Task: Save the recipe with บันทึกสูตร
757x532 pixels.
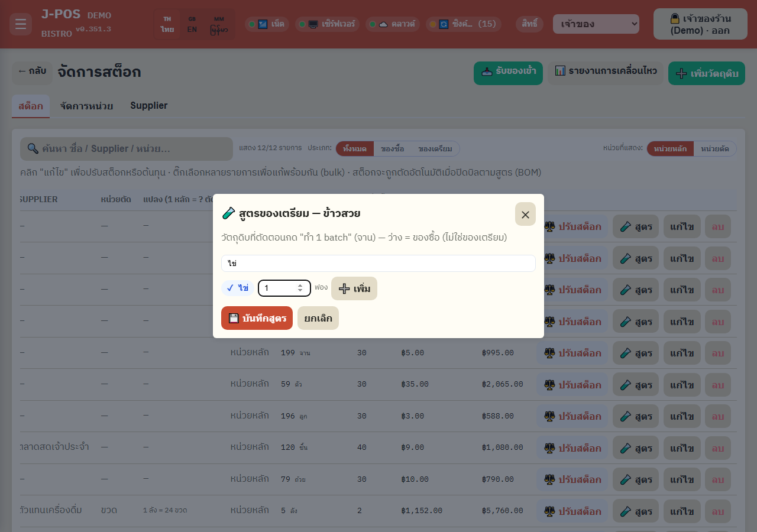Action: tap(257, 318)
